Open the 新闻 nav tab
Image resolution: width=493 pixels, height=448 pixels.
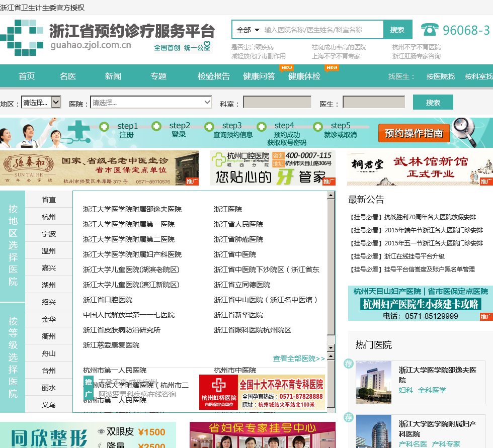pyautogui.click(x=113, y=76)
